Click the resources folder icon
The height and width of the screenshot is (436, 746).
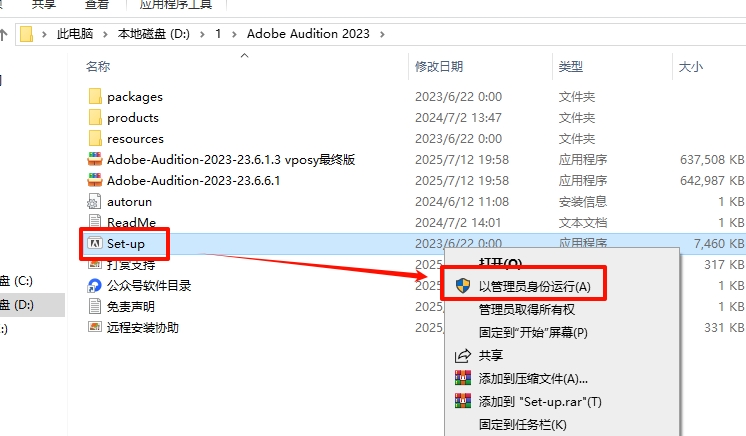tap(95, 139)
